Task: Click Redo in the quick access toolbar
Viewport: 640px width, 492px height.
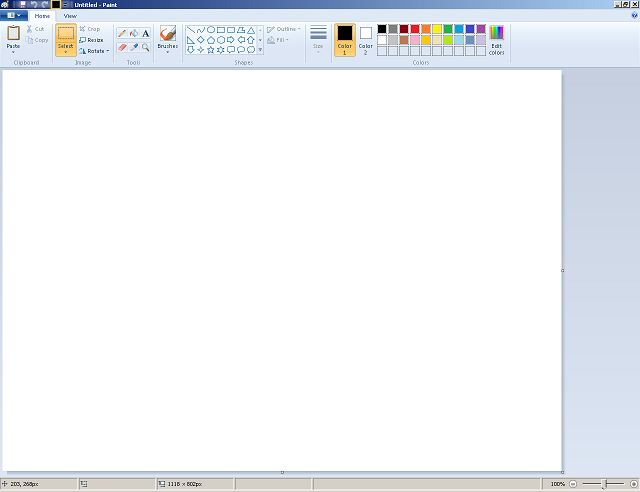Action: click(x=45, y=4)
